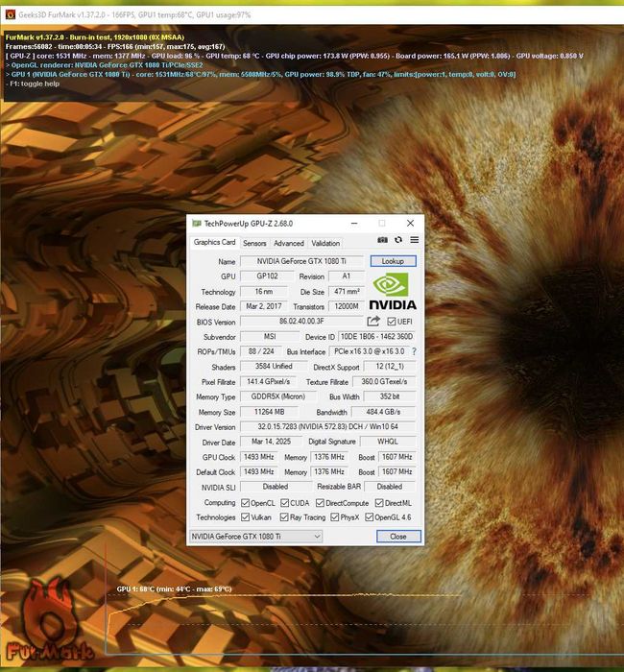Image resolution: width=624 pixels, height=672 pixels.
Task: Toggle the OpenCL checkbox
Action: point(245,503)
